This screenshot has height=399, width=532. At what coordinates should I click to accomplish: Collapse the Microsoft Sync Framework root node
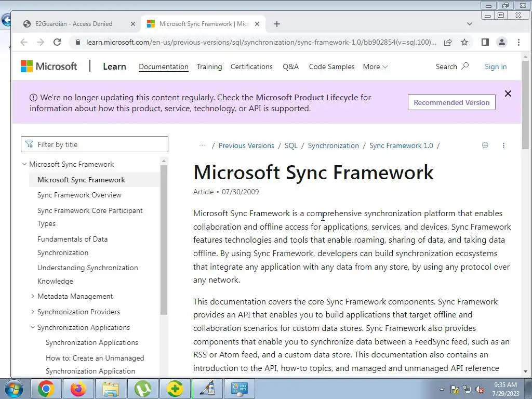click(x=24, y=164)
